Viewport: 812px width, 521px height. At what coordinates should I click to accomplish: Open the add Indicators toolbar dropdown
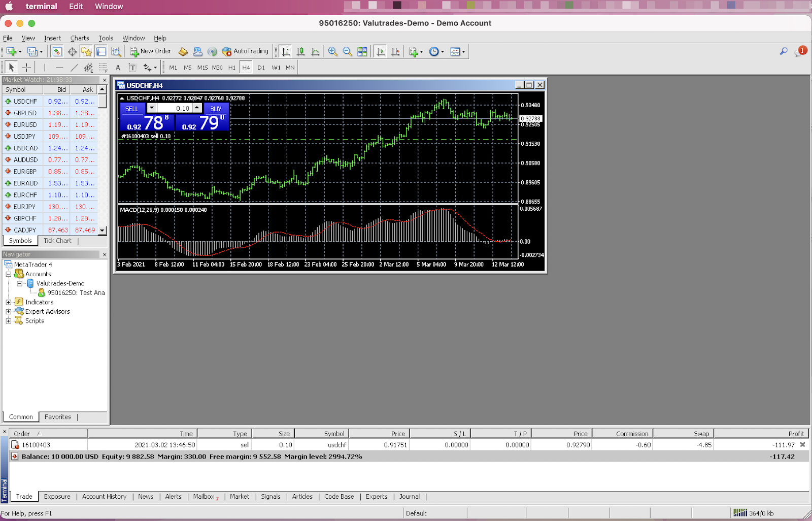[x=416, y=51]
